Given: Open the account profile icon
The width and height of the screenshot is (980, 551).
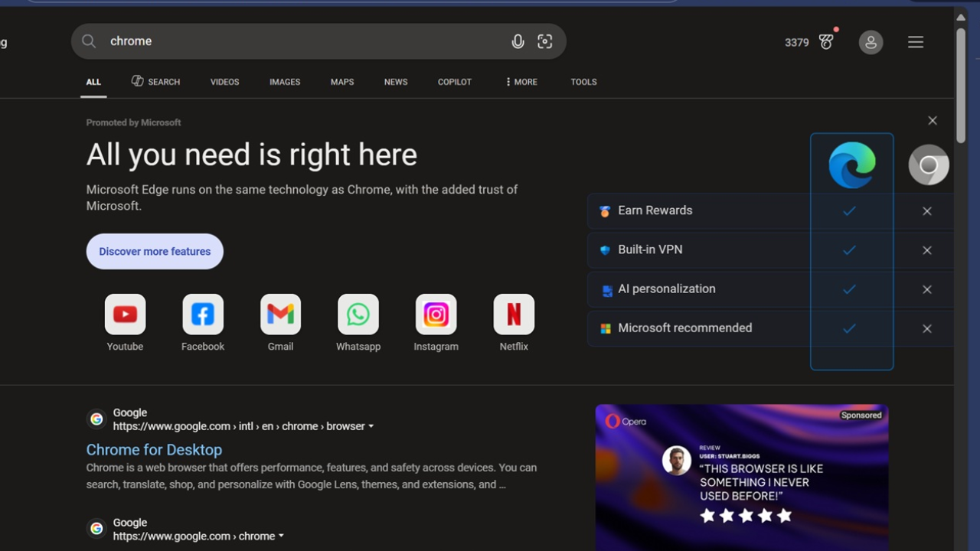Looking at the screenshot, I should 871,42.
